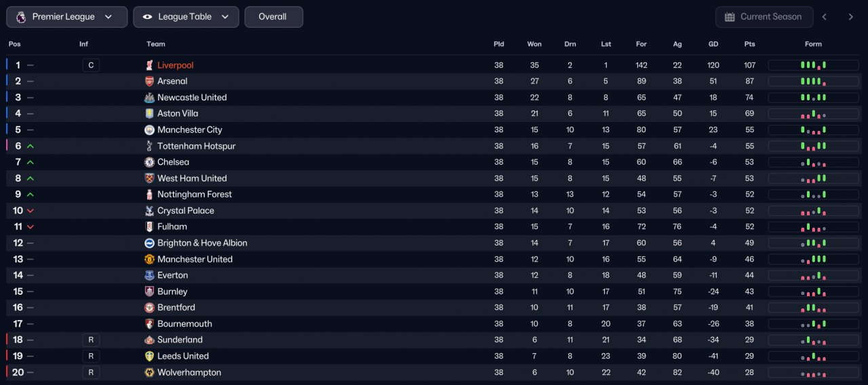Open the Tottenham Hotspur team link
This screenshot has height=385, width=868.
196,146
